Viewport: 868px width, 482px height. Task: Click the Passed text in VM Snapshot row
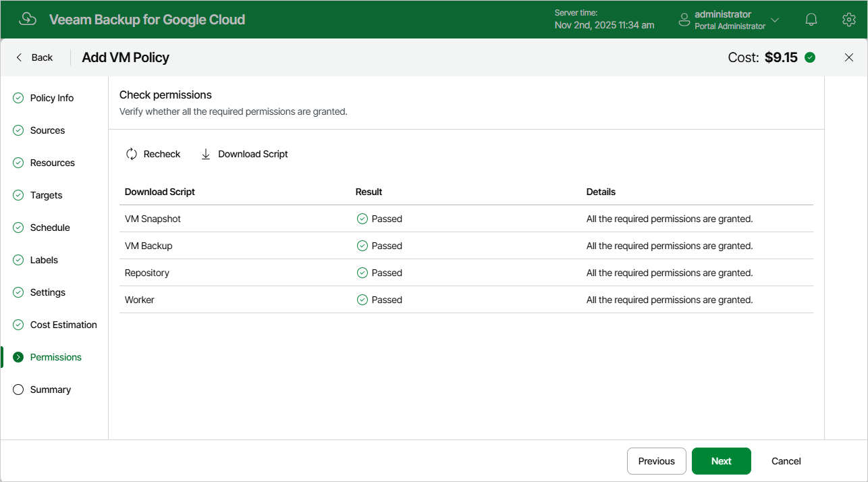[387, 219]
